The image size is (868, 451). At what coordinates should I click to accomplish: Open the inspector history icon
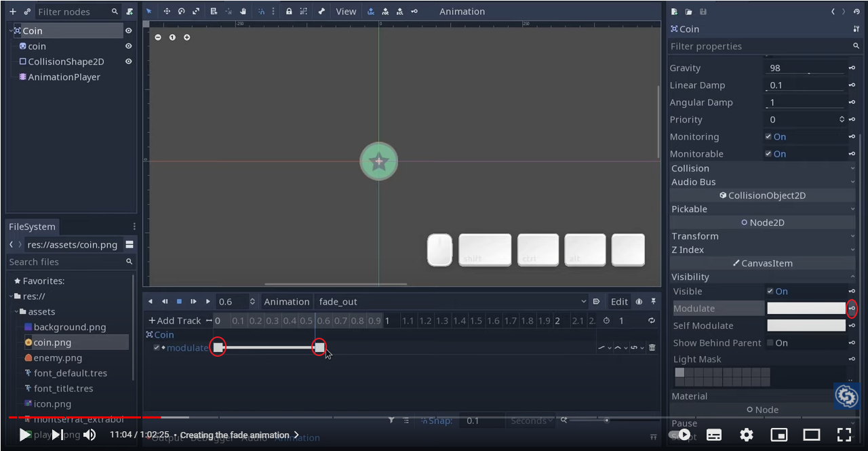pos(856,12)
